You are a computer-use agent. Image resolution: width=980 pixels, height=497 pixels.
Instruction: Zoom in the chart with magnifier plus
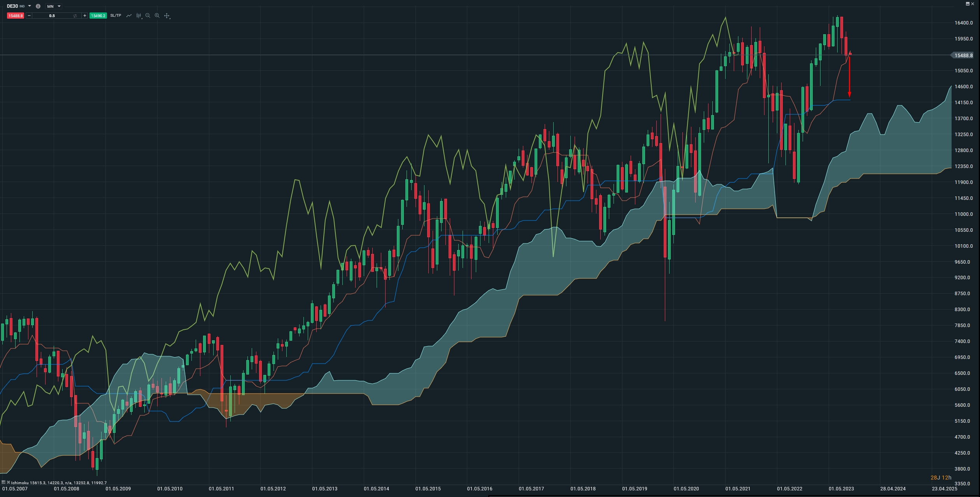pos(157,16)
